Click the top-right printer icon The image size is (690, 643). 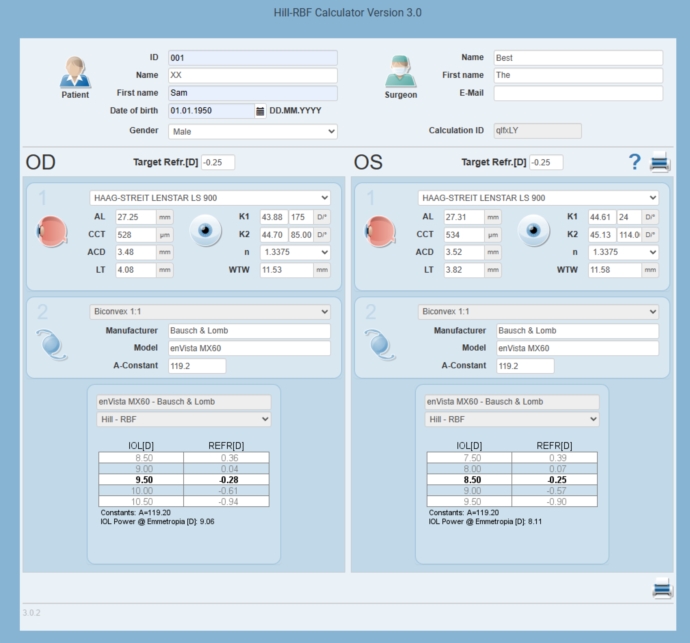[x=661, y=163]
